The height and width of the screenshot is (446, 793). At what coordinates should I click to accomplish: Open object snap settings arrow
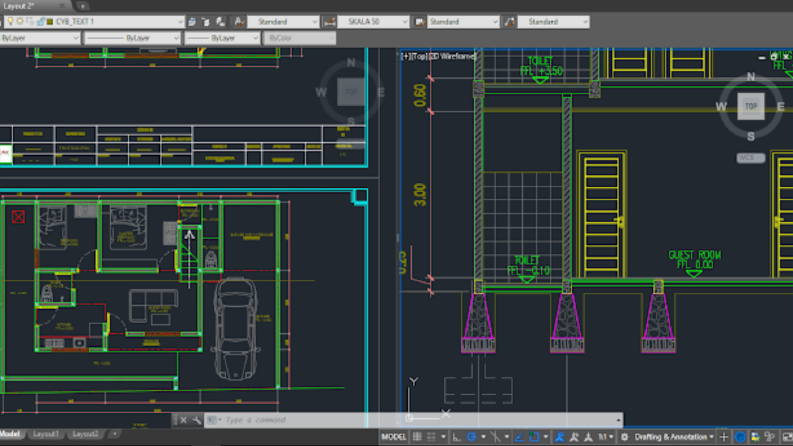coord(546,437)
